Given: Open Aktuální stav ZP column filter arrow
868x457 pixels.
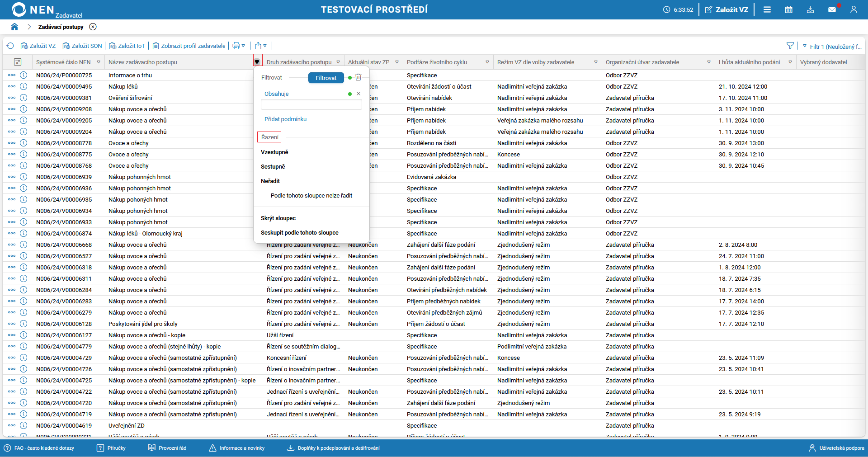Looking at the screenshot, I should click(x=397, y=62).
